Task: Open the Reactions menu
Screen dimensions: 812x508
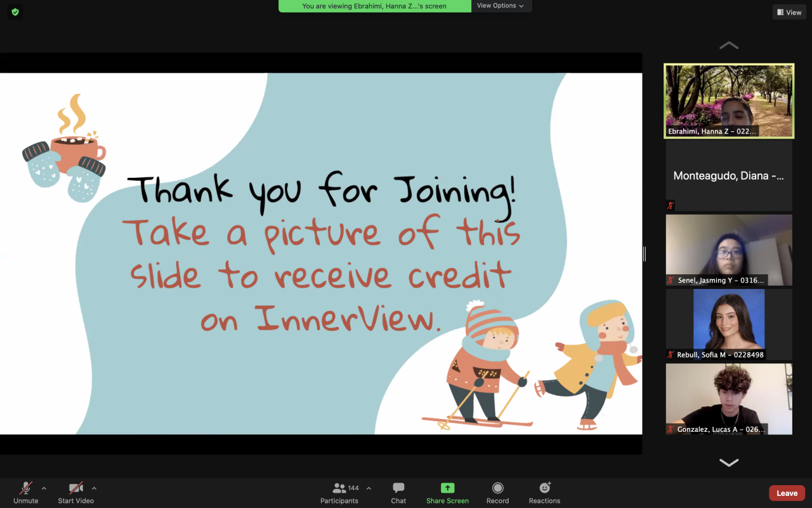Action: point(544,492)
